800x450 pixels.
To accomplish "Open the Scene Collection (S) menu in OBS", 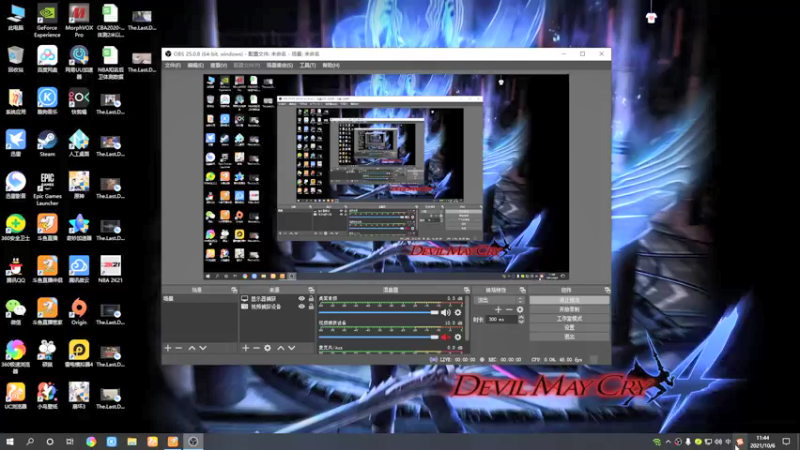I will point(280,65).
